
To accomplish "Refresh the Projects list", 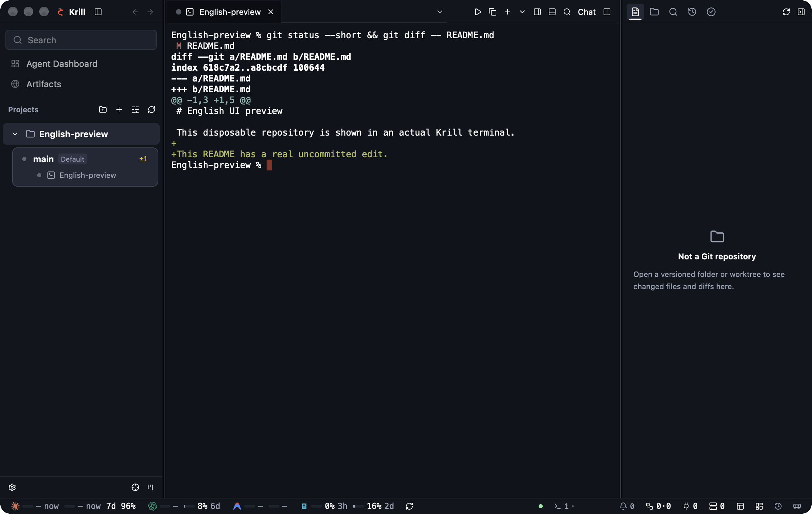I will click(152, 110).
